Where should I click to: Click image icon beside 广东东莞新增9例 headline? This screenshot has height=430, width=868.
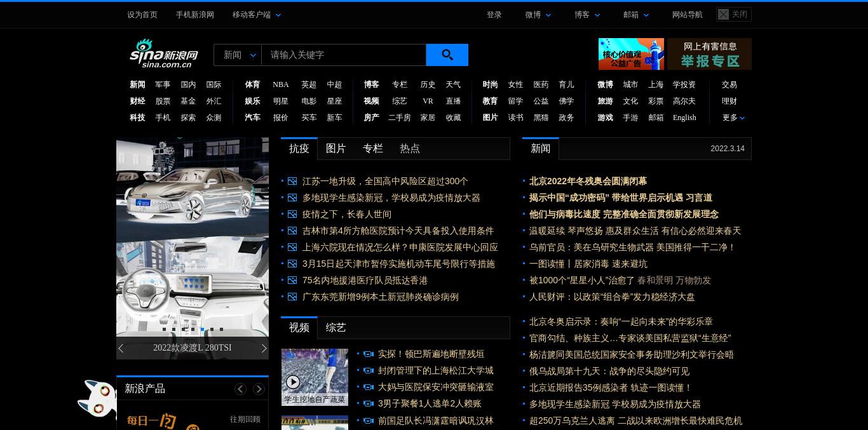[x=292, y=297]
